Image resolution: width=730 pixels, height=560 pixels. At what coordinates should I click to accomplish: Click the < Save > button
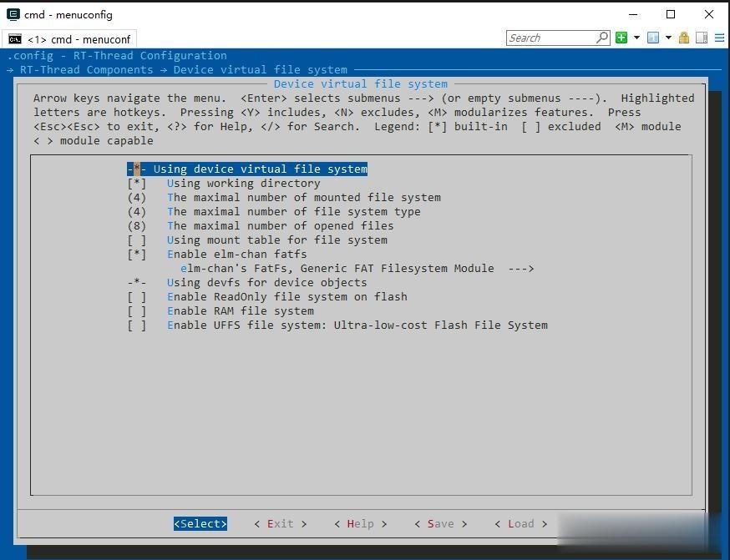click(441, 524)
